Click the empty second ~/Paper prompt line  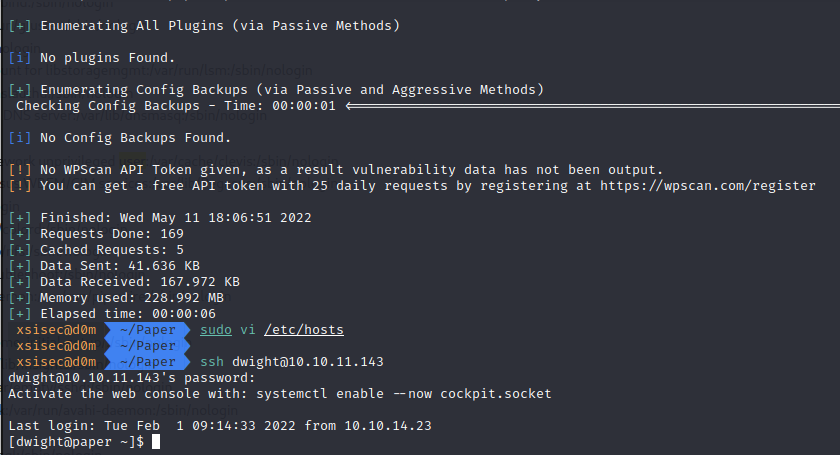point(147,346)
